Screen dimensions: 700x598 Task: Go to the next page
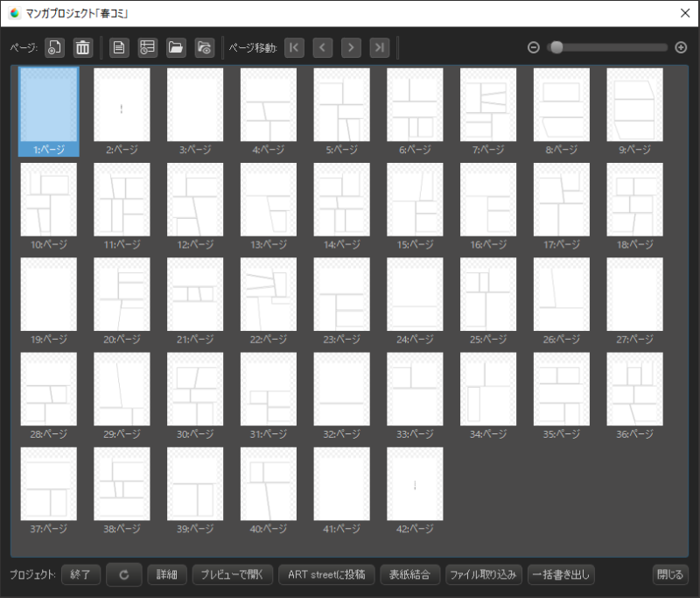click(352, 47)
